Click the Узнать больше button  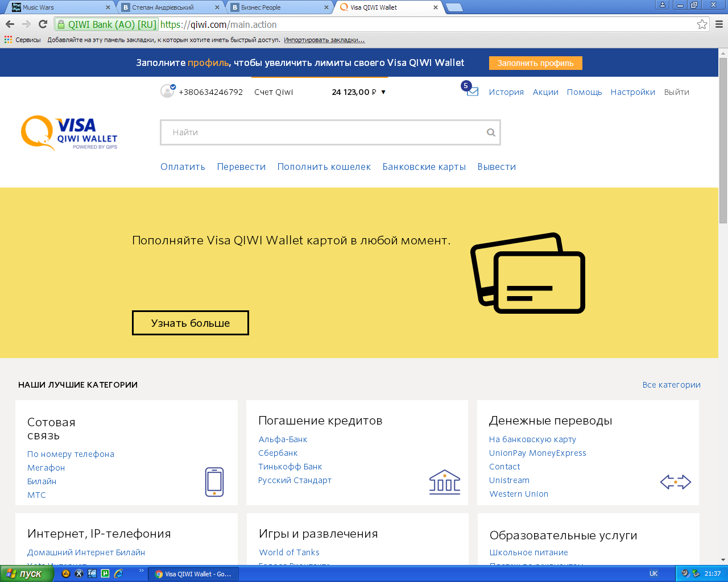point(191,323)
